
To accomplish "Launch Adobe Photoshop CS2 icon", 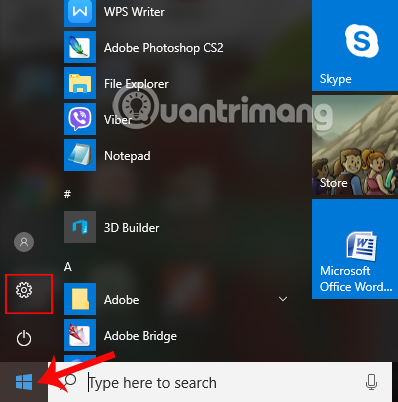I will [x=80, y=47].
